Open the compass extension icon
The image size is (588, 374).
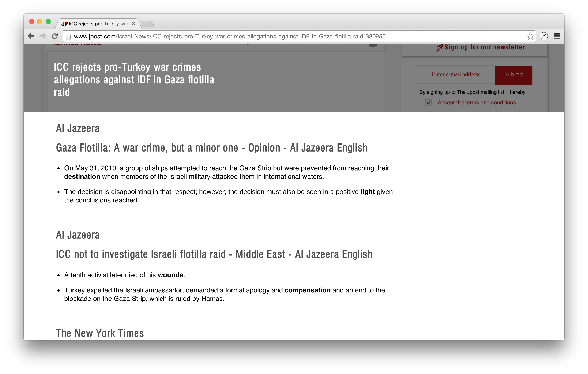544,36
